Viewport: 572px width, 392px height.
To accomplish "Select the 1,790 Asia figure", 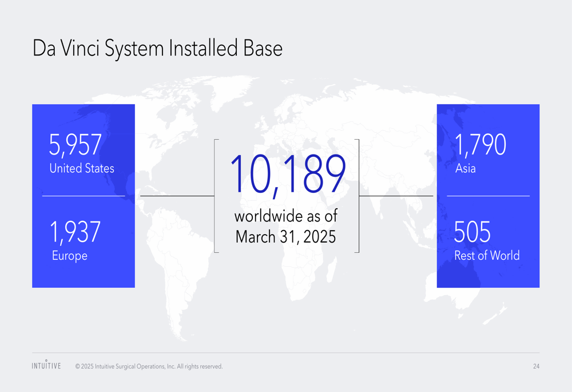I will point(480,145).
